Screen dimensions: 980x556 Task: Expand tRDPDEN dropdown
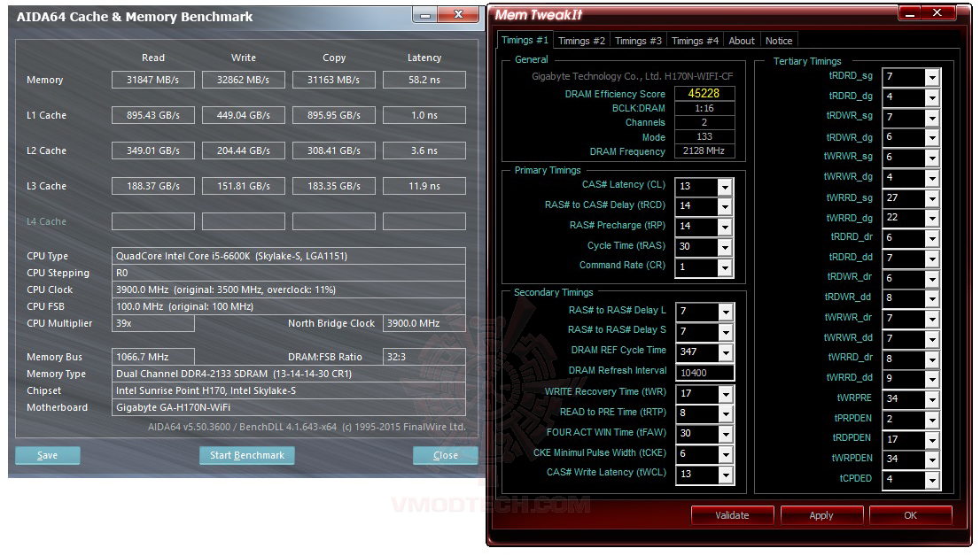point(932,440)
